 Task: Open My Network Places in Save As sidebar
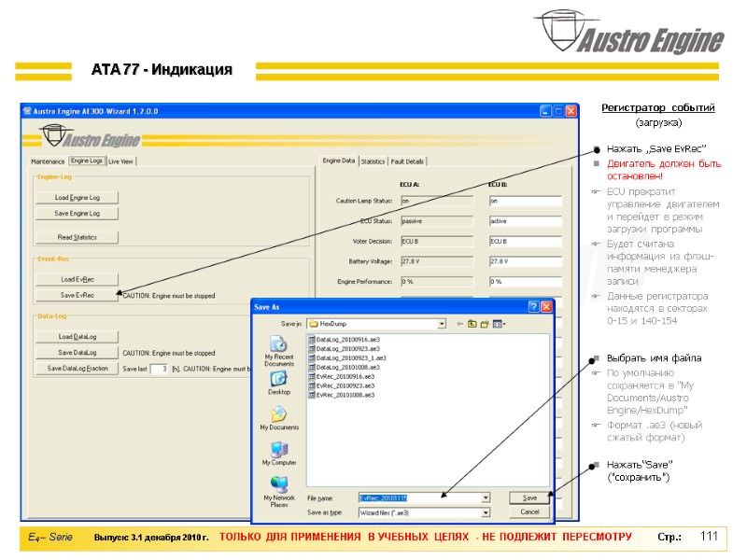click(279, 492)
